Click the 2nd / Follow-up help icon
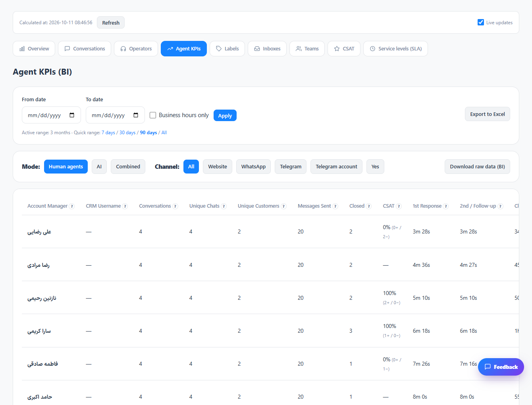 (500, 206)
